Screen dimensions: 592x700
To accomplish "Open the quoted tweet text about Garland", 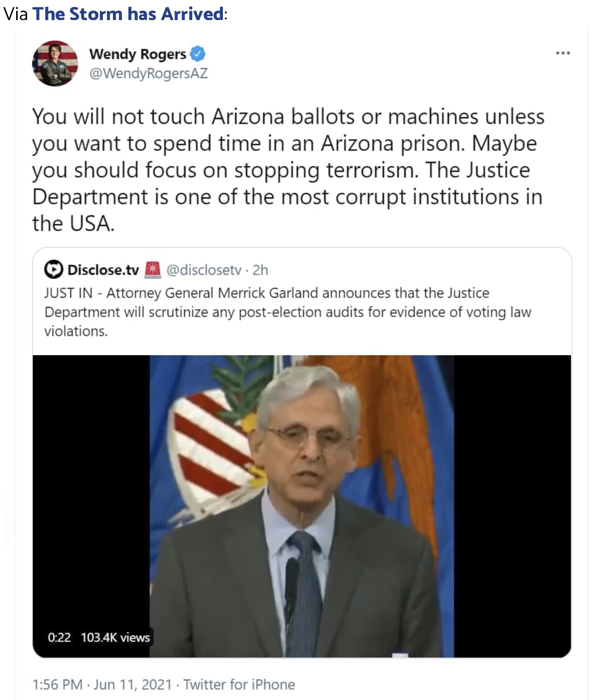I will tap(288, 312).
